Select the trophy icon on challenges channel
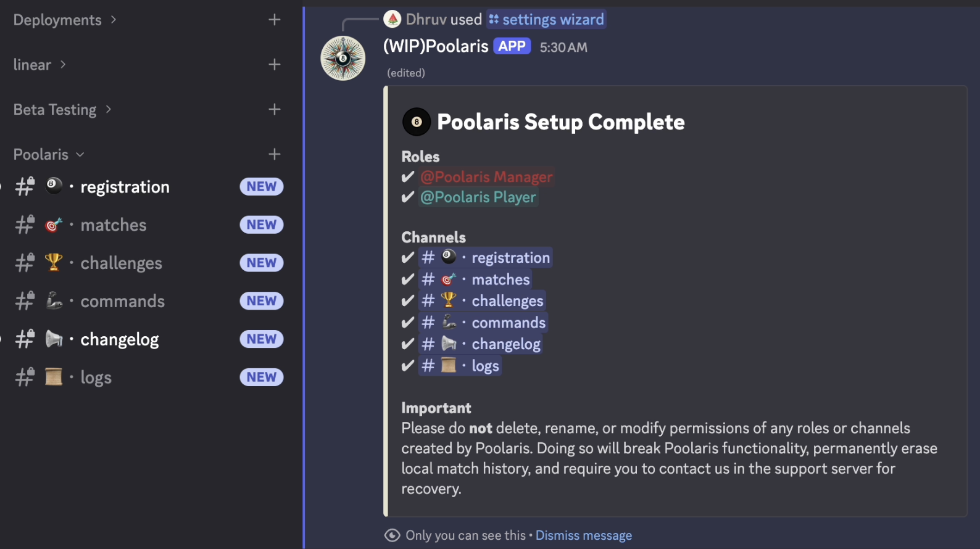The height and width of the screenshot is (549, 980). (54, 262)
